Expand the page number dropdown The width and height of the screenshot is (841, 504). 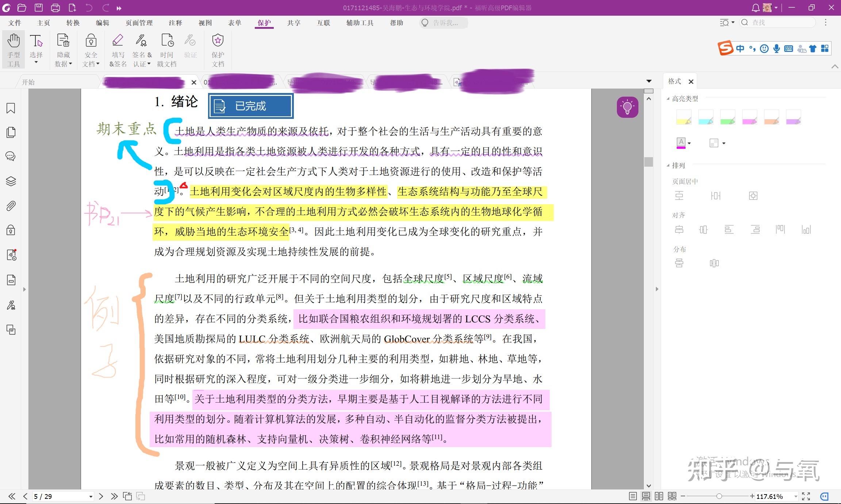click(x=91, y=497)
